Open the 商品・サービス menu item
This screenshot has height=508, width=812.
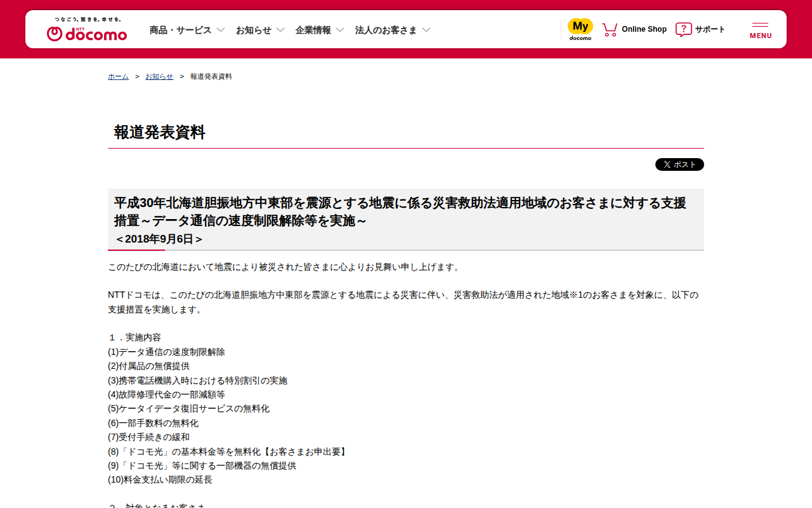pos(180,30)
